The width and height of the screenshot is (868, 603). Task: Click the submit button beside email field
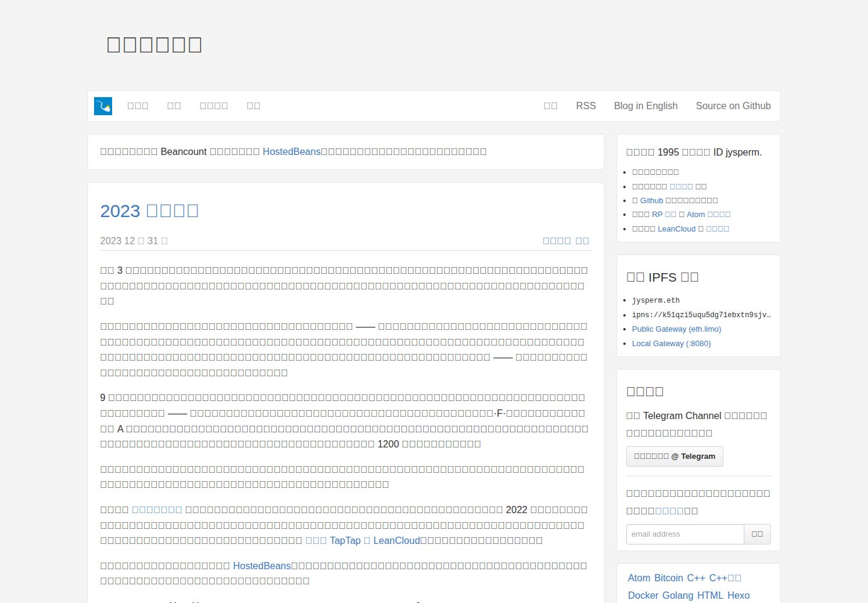tap(758, 534)
